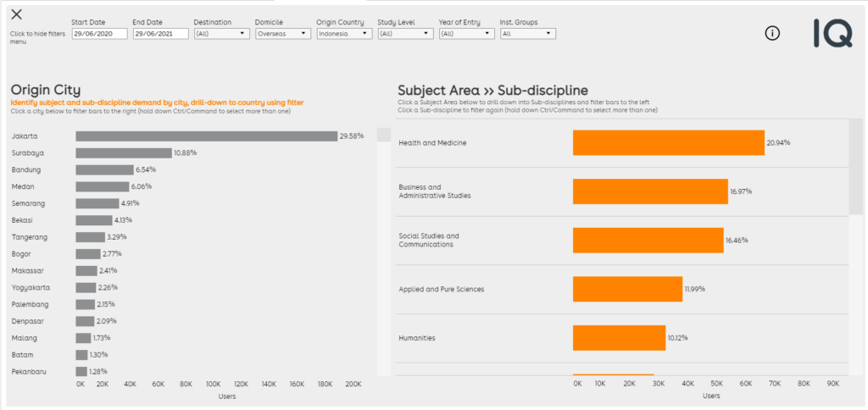This screenshot has height=410, width=868.
Task: Open the Year of Entry dropdown
Action: coord(466,34)
